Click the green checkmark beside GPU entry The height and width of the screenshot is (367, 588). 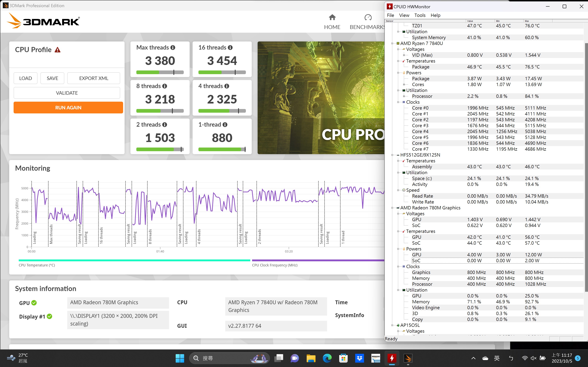(34, 303)
